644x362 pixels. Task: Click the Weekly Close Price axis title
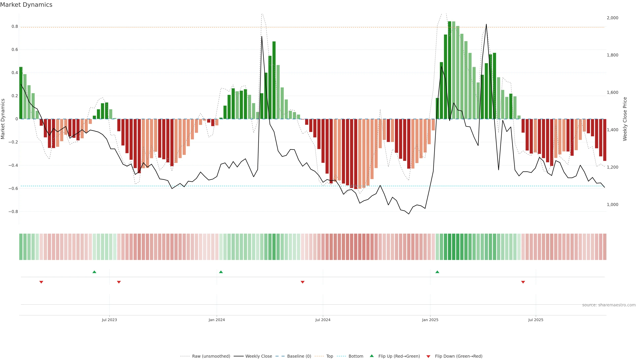click(x=625, y=119)
